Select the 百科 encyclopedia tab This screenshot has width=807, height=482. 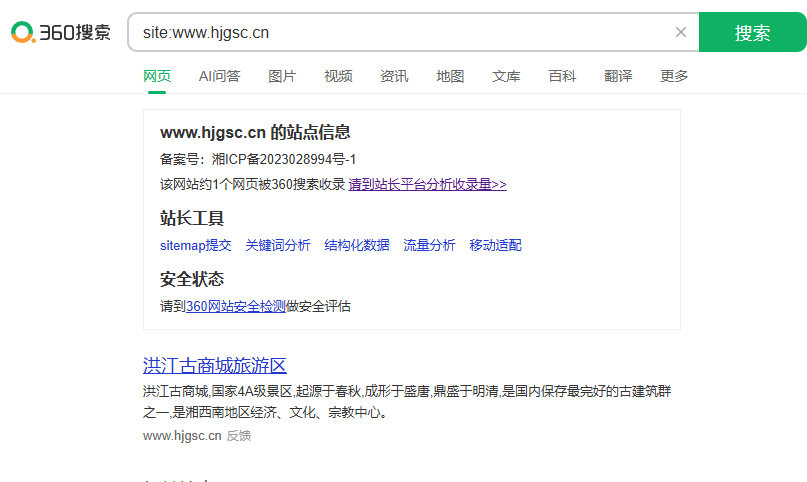[562, 76]
